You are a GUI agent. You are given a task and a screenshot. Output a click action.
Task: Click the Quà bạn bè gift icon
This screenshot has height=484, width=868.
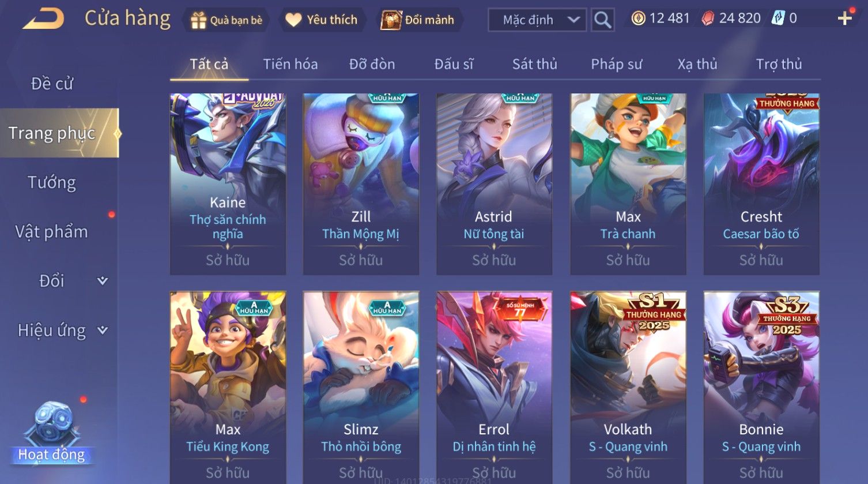tap(199, 20)
